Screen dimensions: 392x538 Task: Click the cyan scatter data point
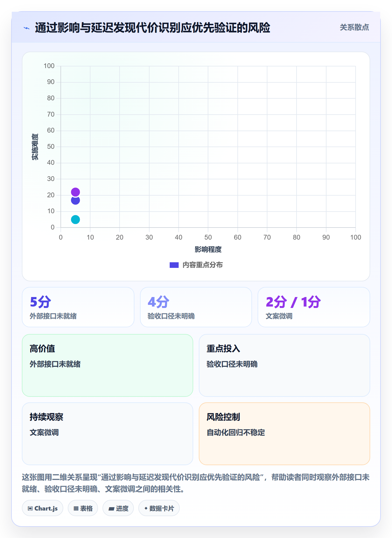click(x=75, y=219)
